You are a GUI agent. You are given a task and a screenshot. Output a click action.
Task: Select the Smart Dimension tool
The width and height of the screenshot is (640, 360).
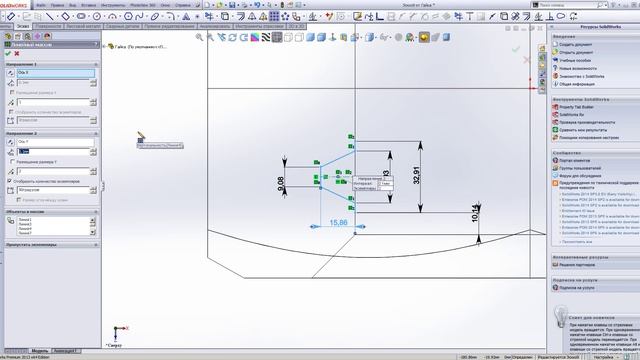click(x=11, y=16)
